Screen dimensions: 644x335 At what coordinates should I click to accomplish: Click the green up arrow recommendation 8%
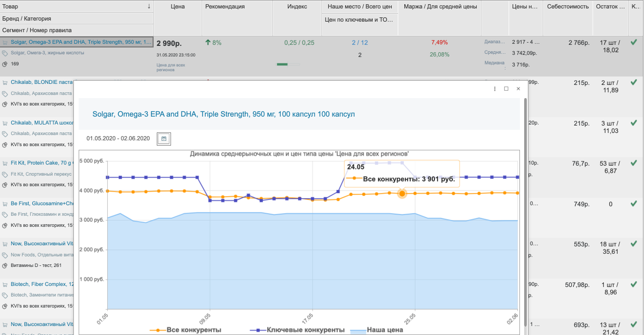pyautogui.click(x=208, y=42)
